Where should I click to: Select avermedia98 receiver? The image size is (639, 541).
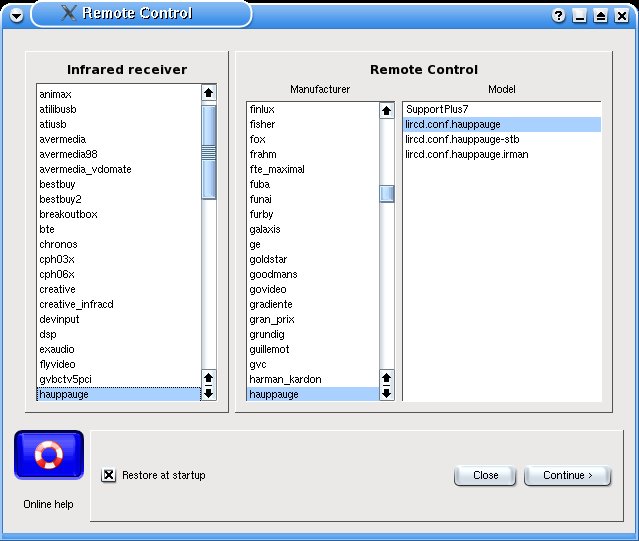pyautogui.click(x=119, y=154)
